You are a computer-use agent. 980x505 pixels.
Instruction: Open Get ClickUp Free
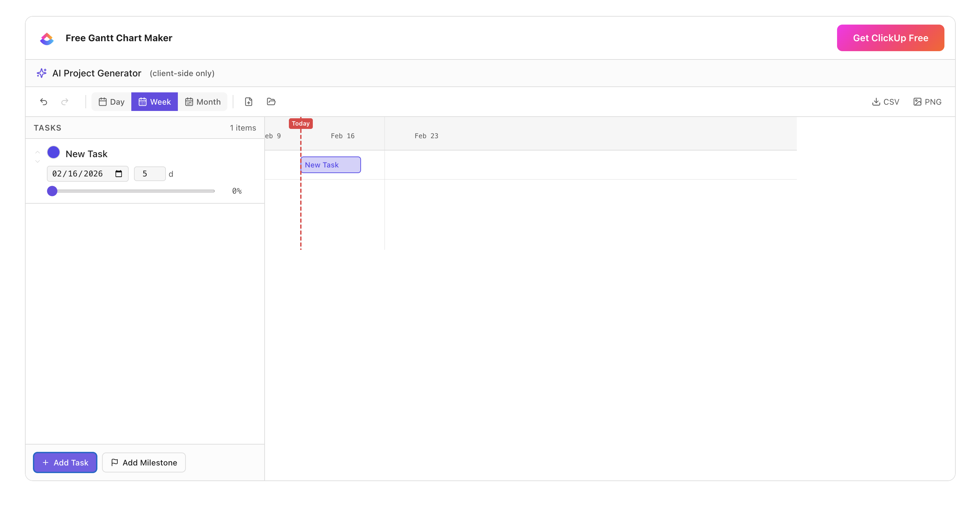(890, 38)
